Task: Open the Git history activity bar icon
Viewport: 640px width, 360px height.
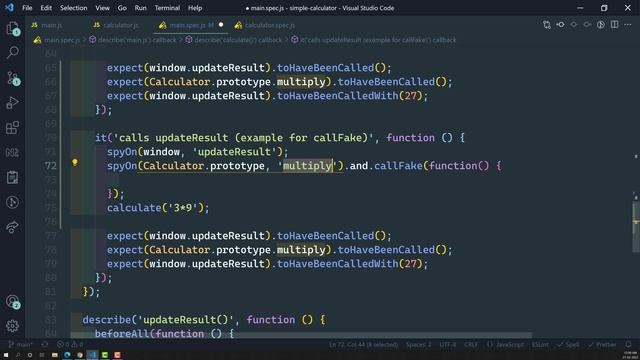Action: [13, 202]
